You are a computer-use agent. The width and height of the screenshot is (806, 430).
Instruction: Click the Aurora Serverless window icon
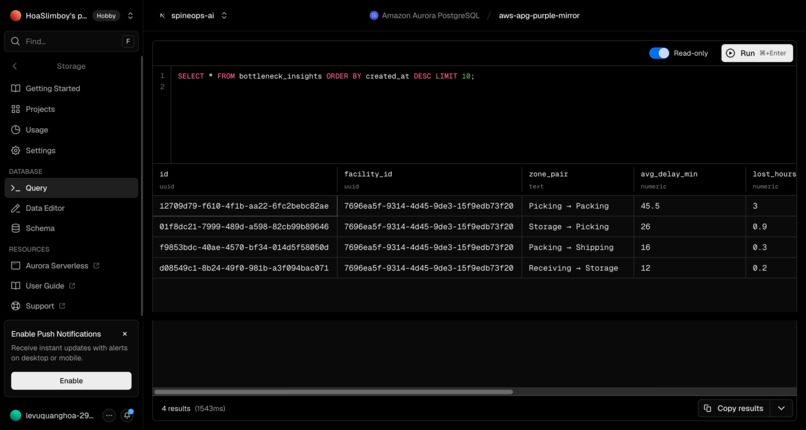click(16, 266)
